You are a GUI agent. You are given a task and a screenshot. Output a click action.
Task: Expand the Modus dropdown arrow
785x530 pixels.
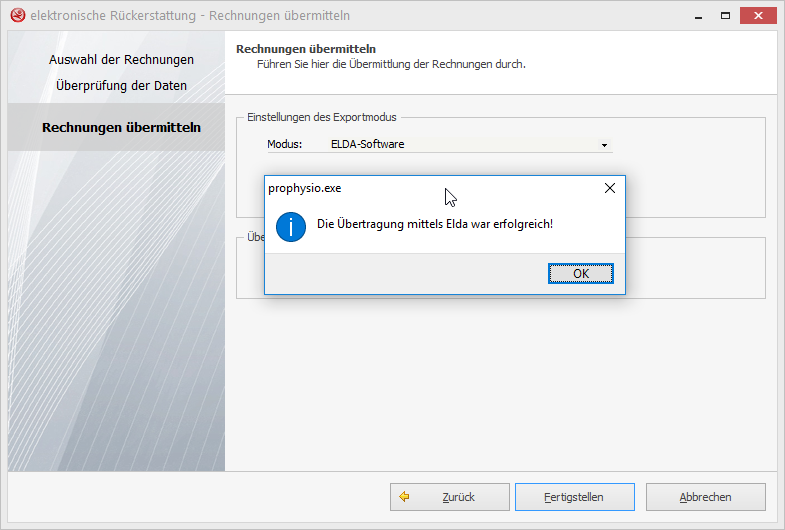(604, 145)
